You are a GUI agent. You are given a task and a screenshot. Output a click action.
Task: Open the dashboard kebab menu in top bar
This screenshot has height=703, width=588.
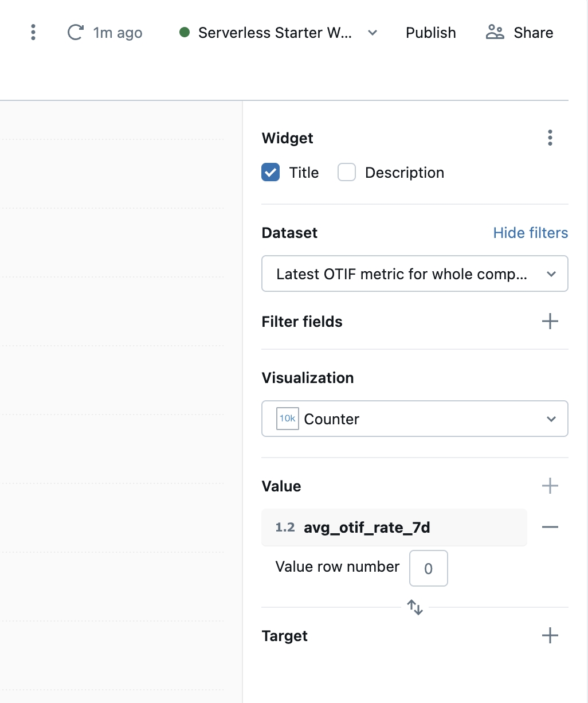pyautogui.click(x=33, y=33)
